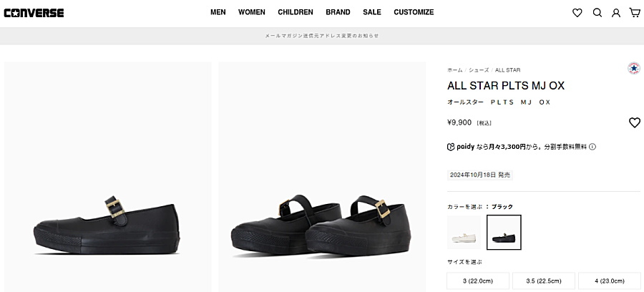
Task: Open the shopping cart icon
Action: click(x=634, y=13)
